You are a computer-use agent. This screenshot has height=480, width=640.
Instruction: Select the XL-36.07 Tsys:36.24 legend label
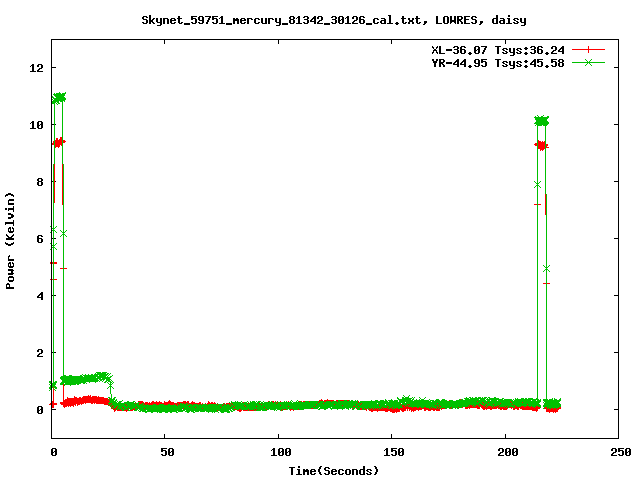[498, 50]
